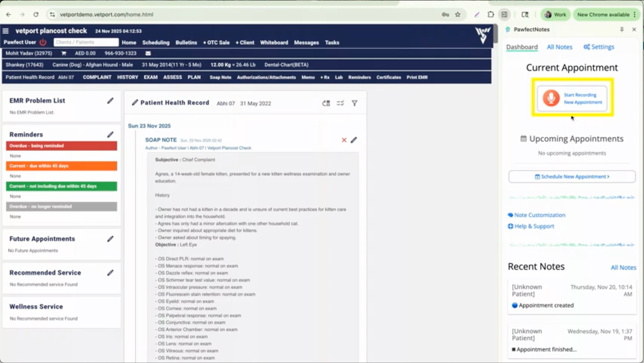This screenshot has height=363, width=644.
Task: Click All Notes link beside Recent Notes
Action: (623, 267)
